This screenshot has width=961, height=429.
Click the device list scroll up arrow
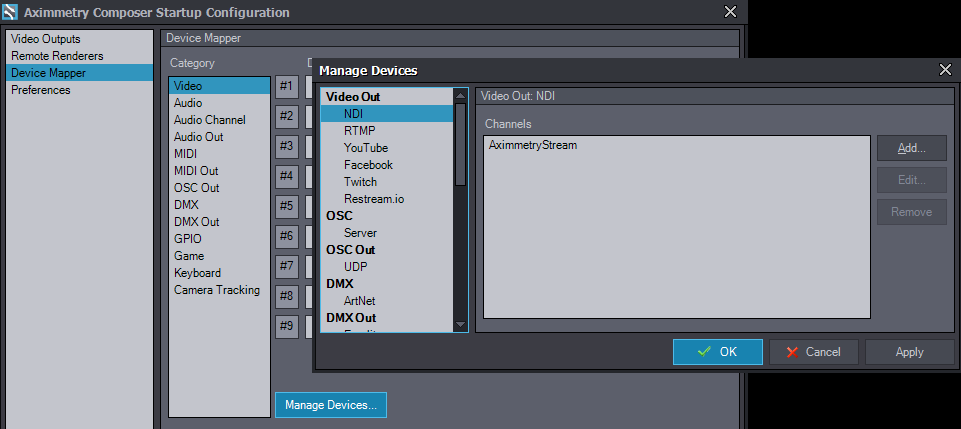coord(460,95)
